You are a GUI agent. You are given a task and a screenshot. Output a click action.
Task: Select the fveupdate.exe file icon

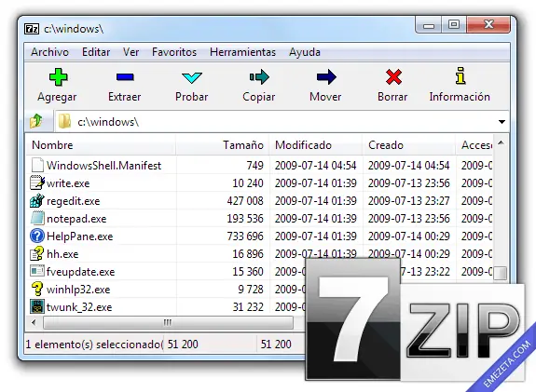point(37,271)
